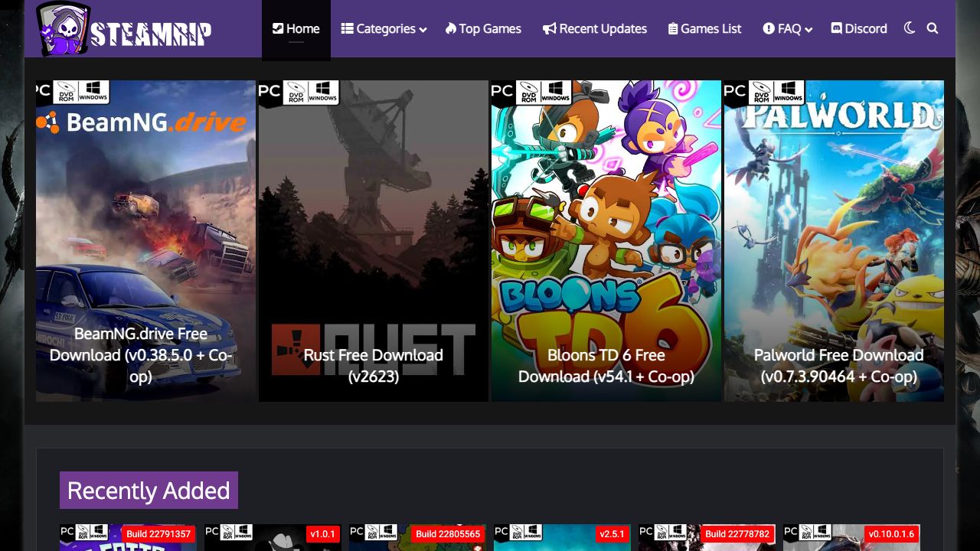Open game thumbnail tagged Build 22778782
The width and height of the screenshot is (980, 551).
click(707, 537)
